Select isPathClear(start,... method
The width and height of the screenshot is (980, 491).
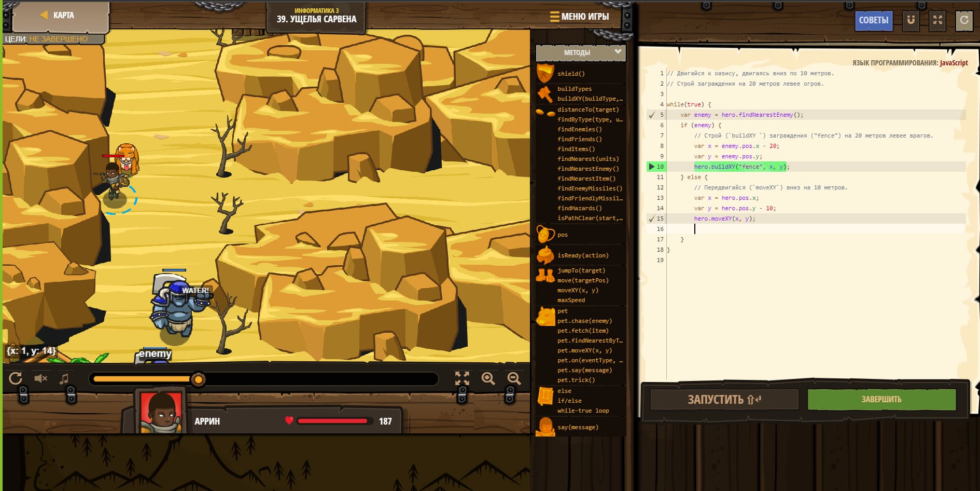pyautogui.click(x=590, y=218)
